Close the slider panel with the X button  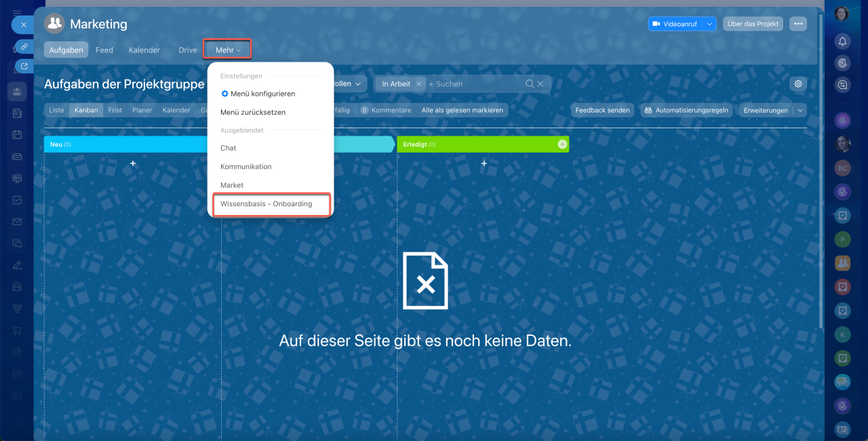pyautogui.click(x=23, y=24)
